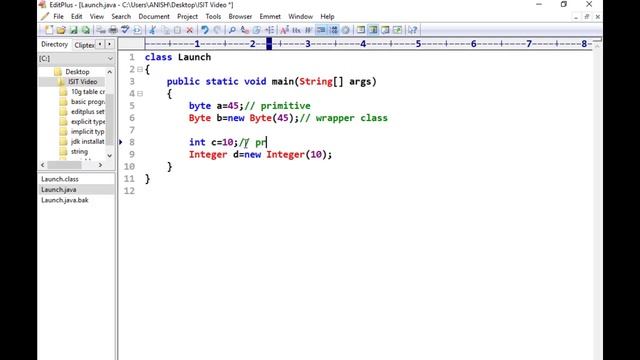Click the scissors Cut icon
Viewport: 640px width, 360px height.
point(152,30)
